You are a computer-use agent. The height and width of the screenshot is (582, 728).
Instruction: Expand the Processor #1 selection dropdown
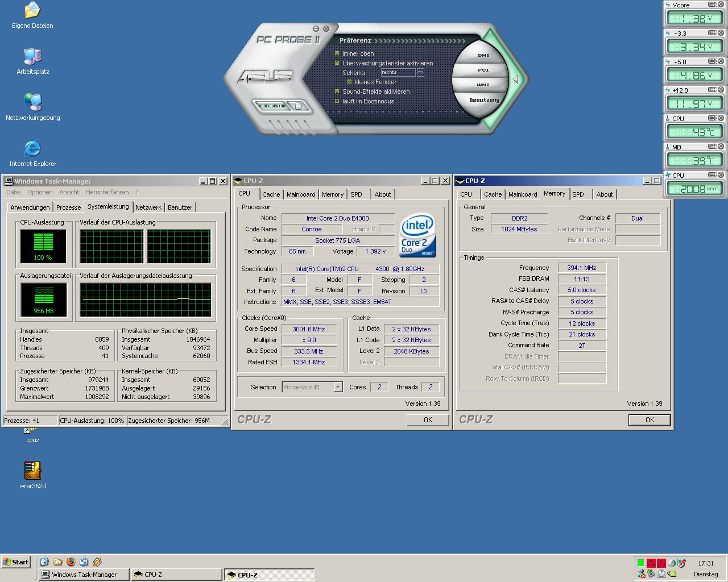(x=338, y=387)
